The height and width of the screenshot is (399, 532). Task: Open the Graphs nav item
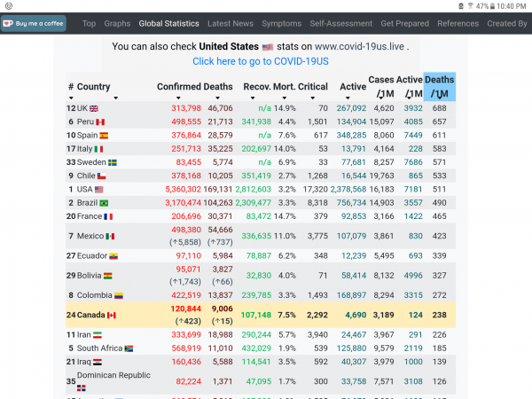(x=117, y=24)
